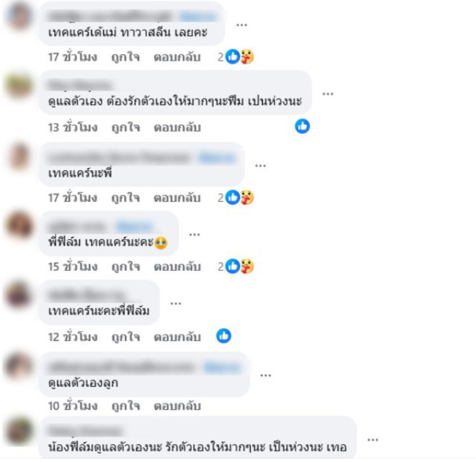Reply to the ดูแลตัวเอง ต้องรักตัวเอง comment
This screenshot has height=462, width=476.
click(x=177, y=128)
